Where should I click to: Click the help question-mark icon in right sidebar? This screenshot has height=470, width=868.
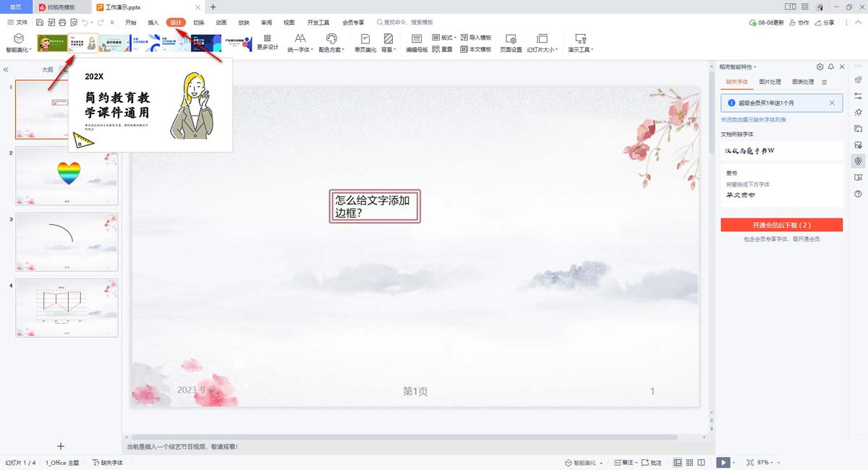(858, 194)
